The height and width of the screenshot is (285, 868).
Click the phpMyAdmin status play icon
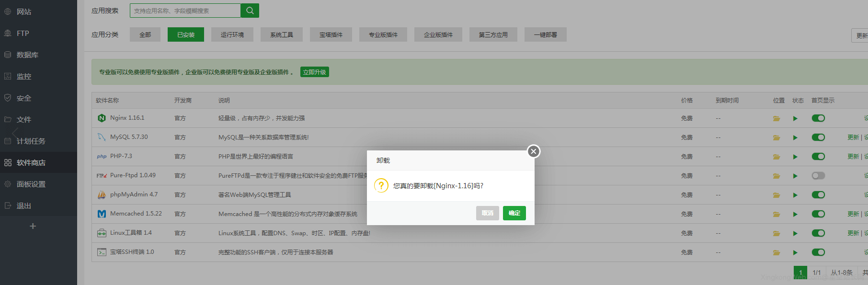click(x=795, y=195)
